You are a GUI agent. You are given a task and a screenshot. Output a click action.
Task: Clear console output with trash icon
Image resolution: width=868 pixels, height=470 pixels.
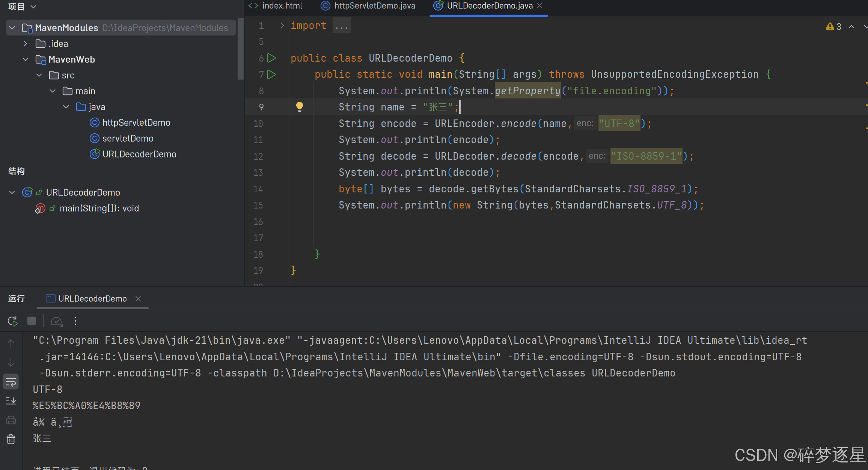pos(11,439)
